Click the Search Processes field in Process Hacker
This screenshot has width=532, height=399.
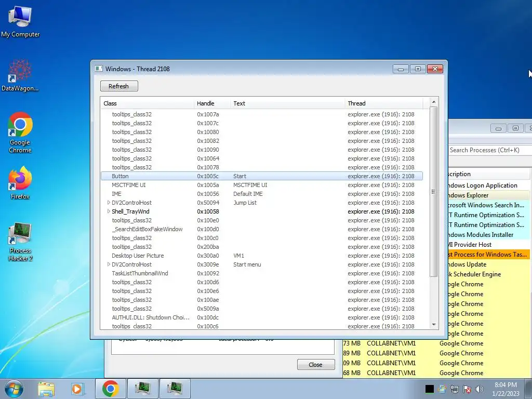click(489, 150)
